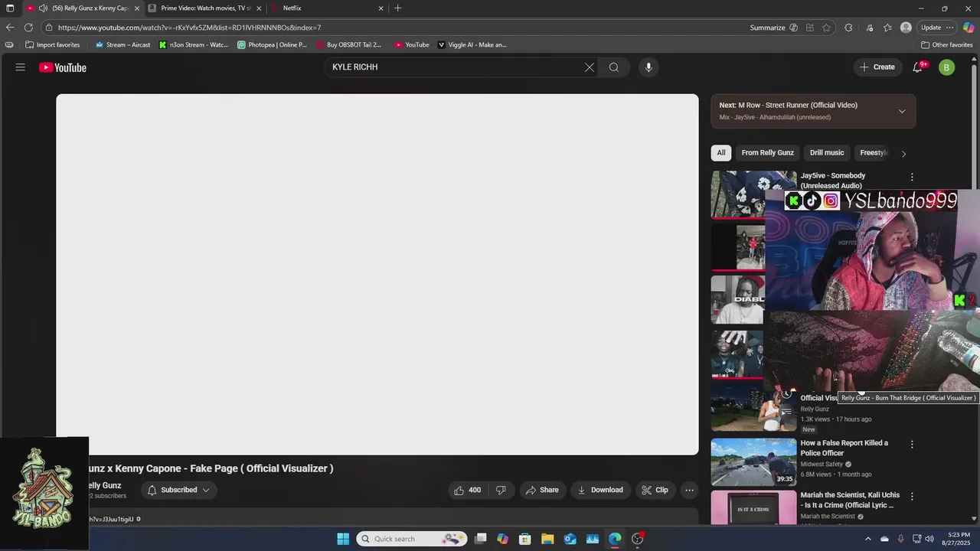Open the YouTube guide hamburger menu
The width and height of the screenshot is (980, 551).
pyautogui.click(x=21, y=67)
